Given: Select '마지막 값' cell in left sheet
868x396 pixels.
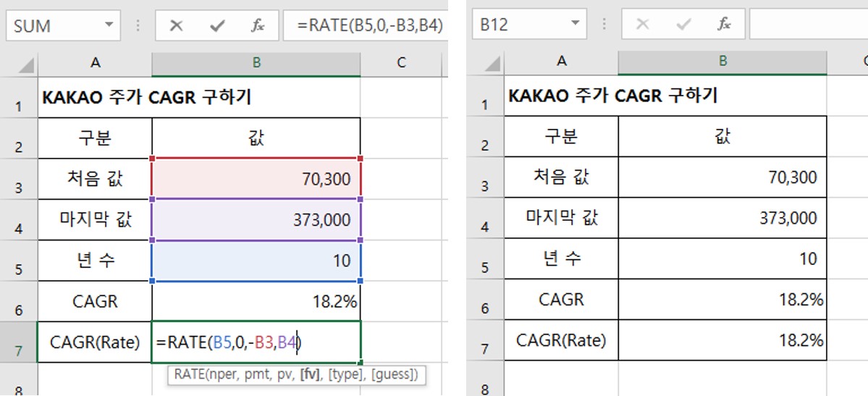Looking at the screenshot, I should point(96,220).
